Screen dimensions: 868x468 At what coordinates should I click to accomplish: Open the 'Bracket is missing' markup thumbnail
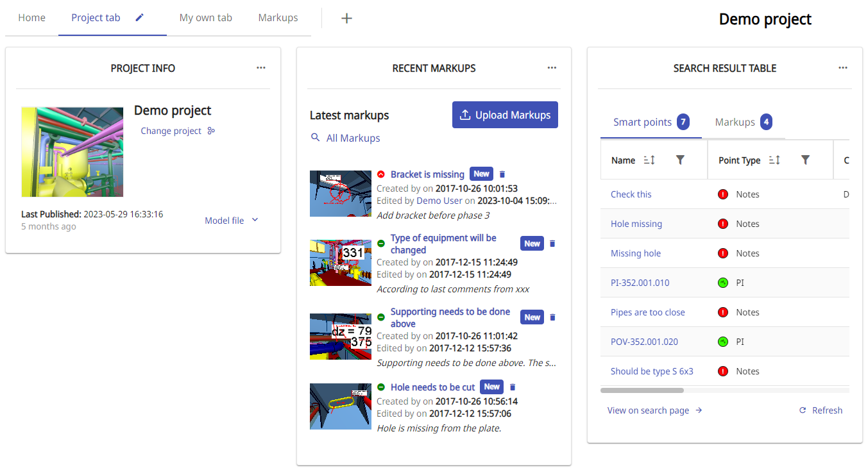340,194
